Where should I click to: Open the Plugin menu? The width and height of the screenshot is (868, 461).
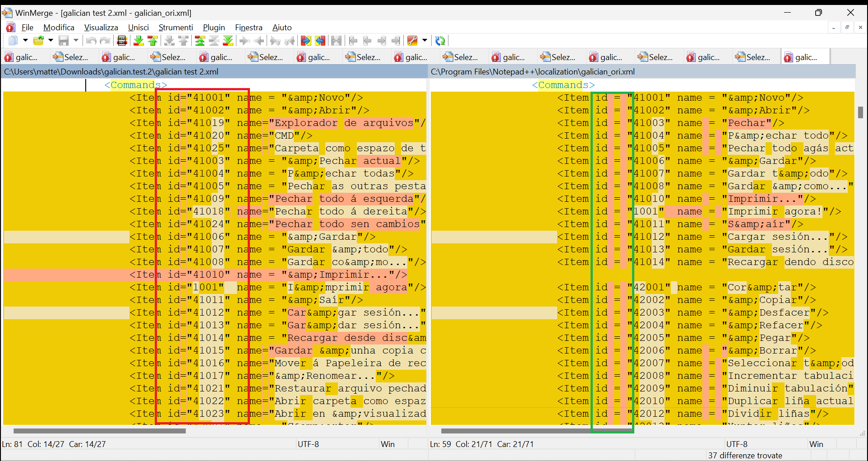pyautogui.click(x=214, y=28)
